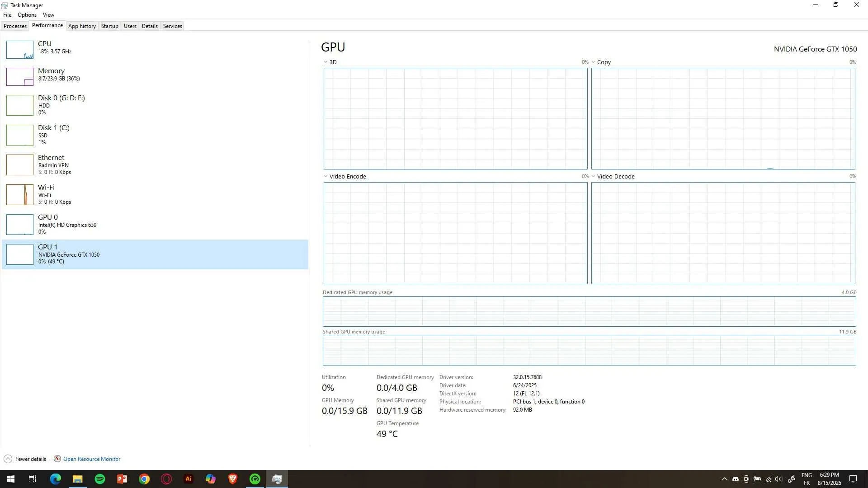Click the Resource Monitor gauge icon
Viewport: 868px width, 488px height.
[57, 459]
